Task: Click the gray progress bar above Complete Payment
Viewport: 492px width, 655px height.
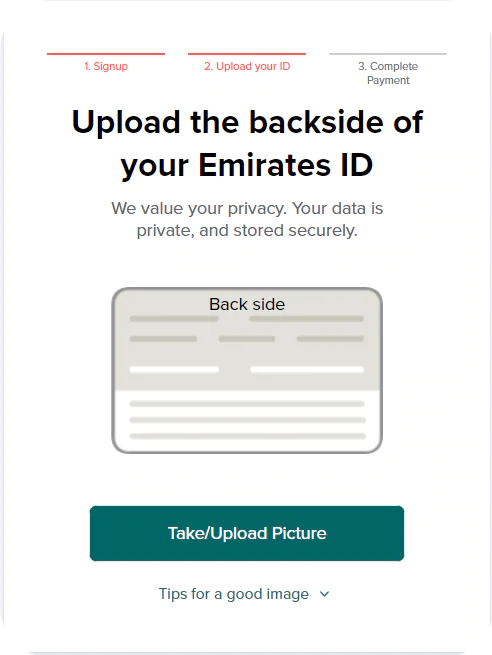Action: click(388, 54)
